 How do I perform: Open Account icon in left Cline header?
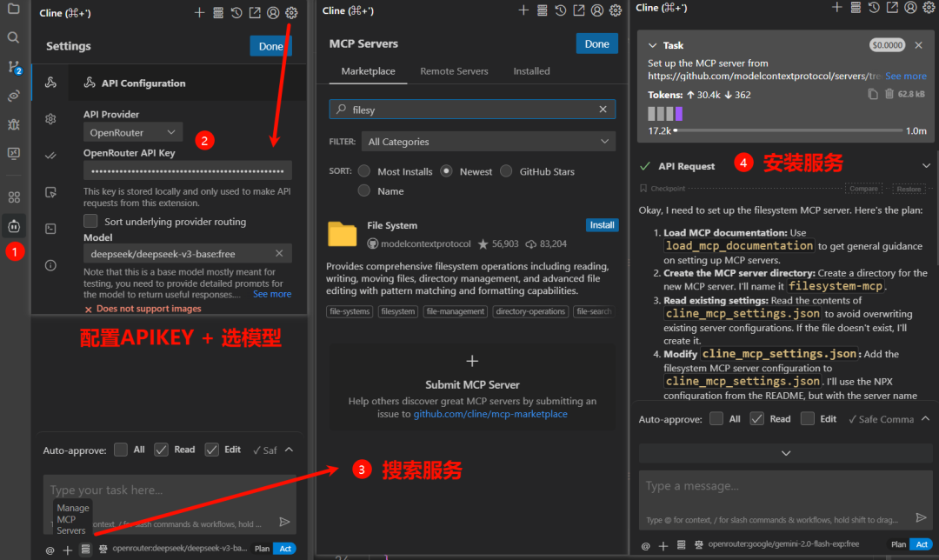click(273, 12)
